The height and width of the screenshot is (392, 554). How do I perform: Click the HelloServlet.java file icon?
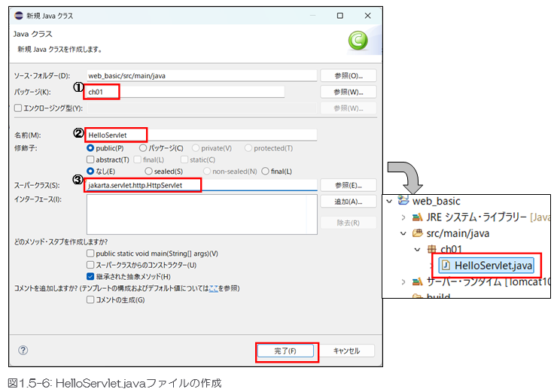pos(446,266)
